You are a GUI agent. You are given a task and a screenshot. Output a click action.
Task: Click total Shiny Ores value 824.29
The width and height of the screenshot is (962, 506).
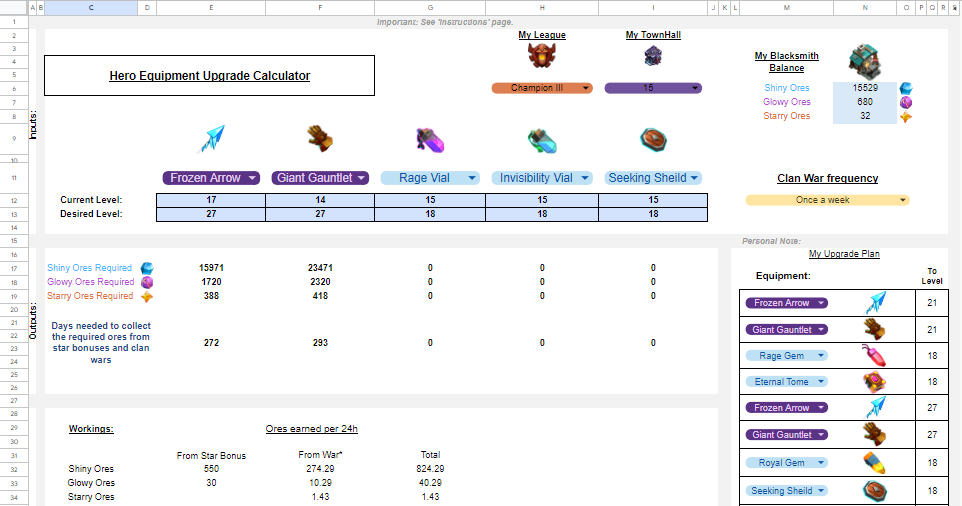tap(430, 469)
